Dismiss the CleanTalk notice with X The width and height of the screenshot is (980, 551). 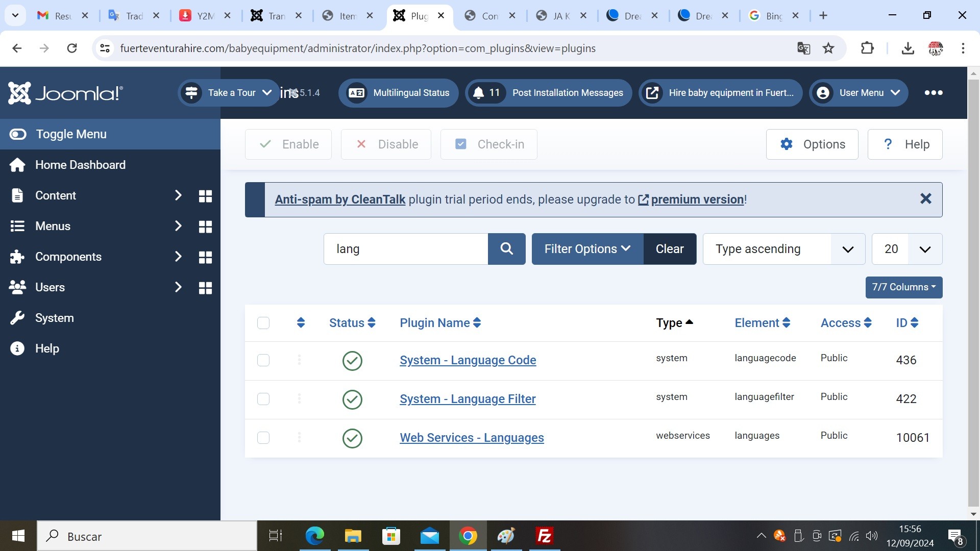tap(925, 199)
